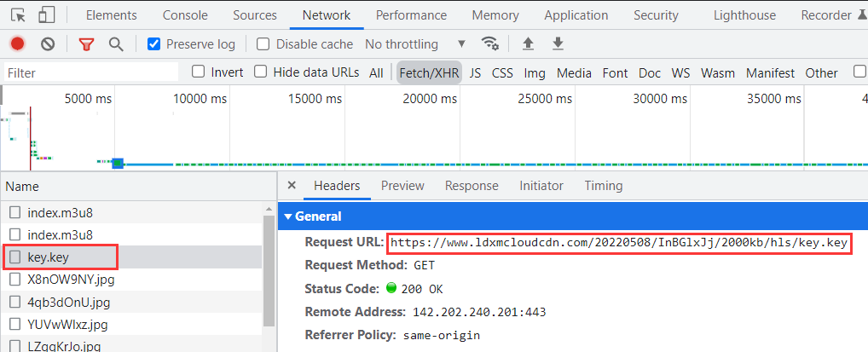Toggle the device toolbar icon
Viewport: 868px width, 352px height.
click(46, 15)
